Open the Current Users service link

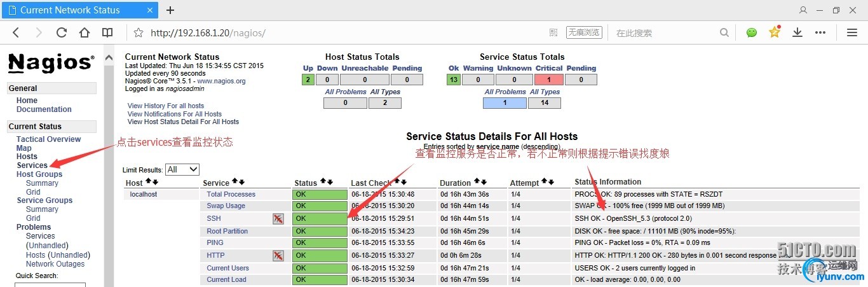pyautogui.click(x=228, y=268)
